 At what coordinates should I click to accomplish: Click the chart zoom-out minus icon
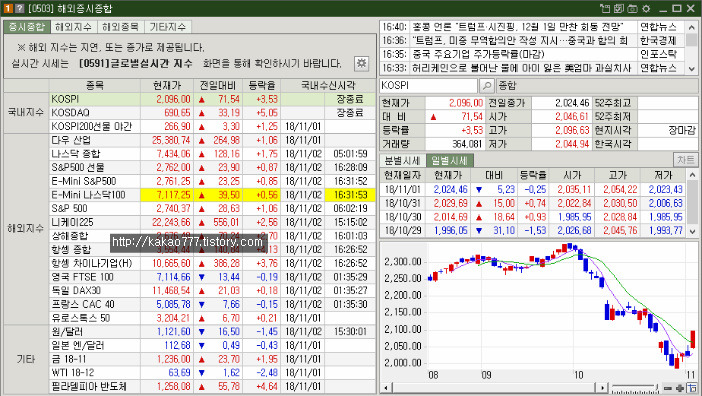coord(668,388)
